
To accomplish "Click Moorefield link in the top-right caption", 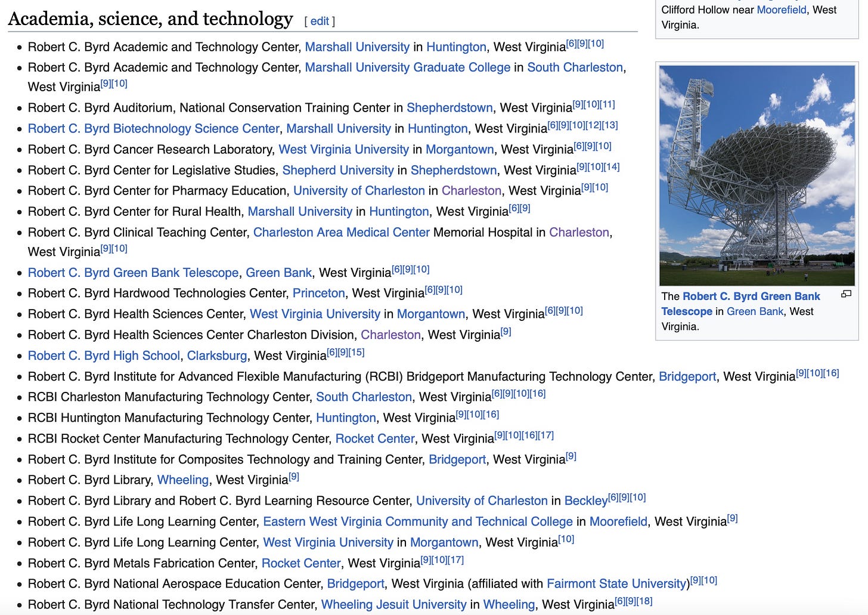I will (782, 10).
